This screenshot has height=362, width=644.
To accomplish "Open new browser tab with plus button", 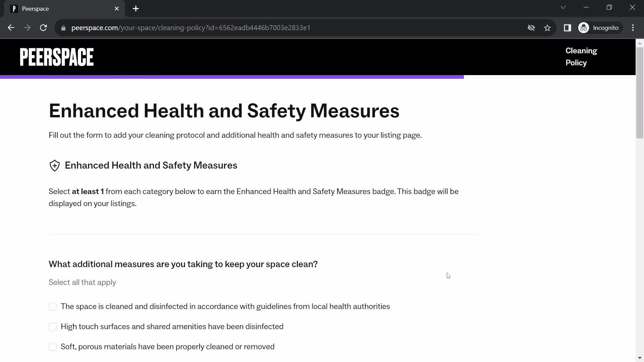I will [136, 8].
